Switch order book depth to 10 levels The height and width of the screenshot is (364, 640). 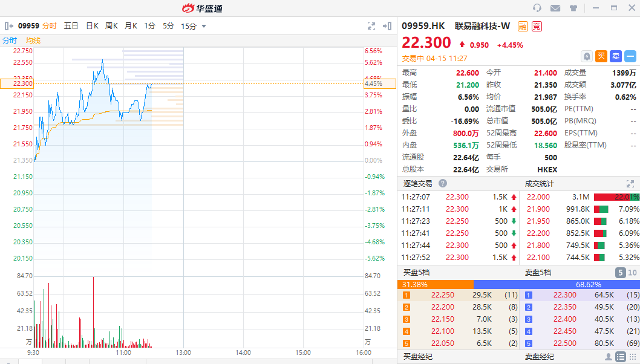click(632, 273)
